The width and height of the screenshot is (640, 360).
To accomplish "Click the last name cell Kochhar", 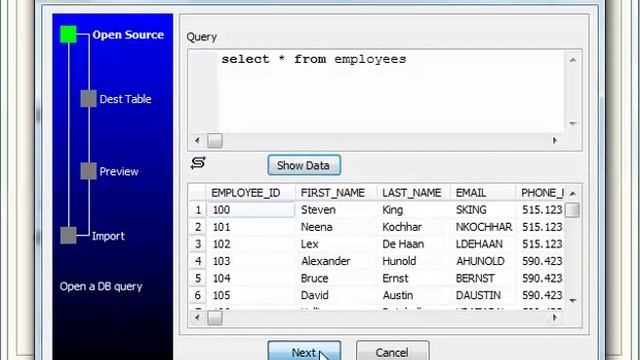I will pyautogui.click(x=414, y=227).
